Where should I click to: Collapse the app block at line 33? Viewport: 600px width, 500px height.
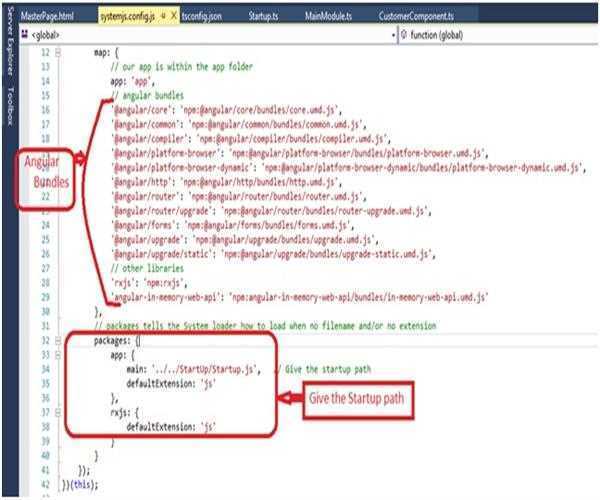point(58,354)
